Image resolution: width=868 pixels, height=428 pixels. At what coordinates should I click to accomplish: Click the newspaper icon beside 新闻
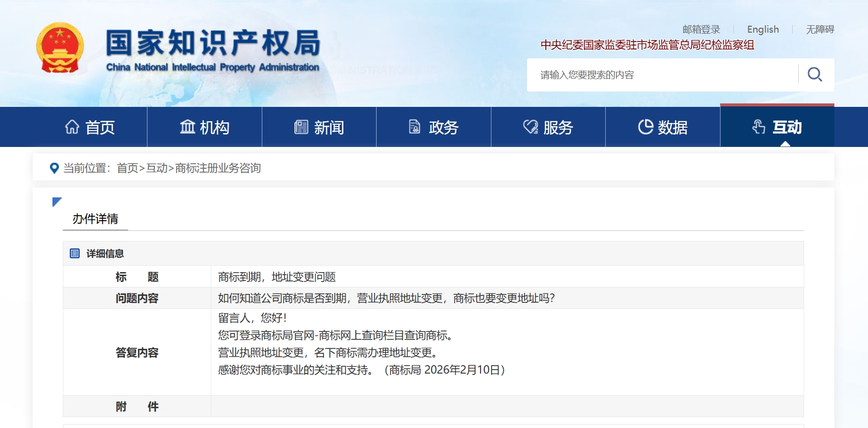click(301, 127)
